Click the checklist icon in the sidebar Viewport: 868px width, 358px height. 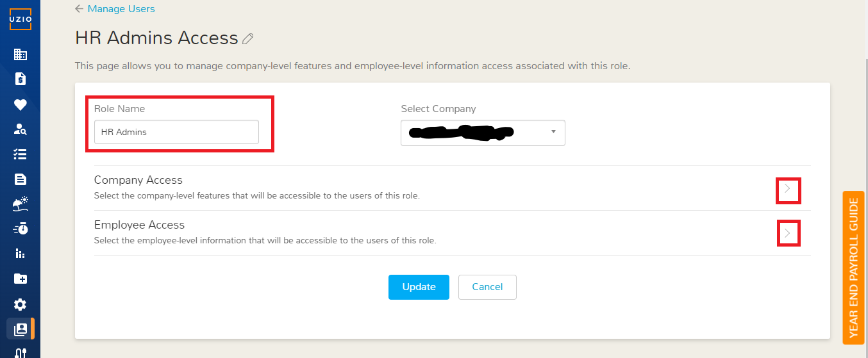click(x=20, y=154)
